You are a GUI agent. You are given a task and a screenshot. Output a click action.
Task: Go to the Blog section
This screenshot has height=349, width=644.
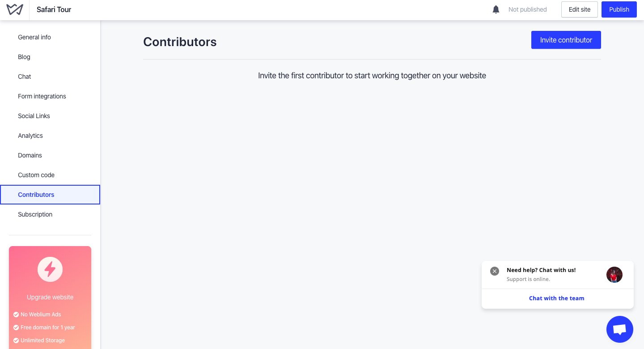pos(24,57)
